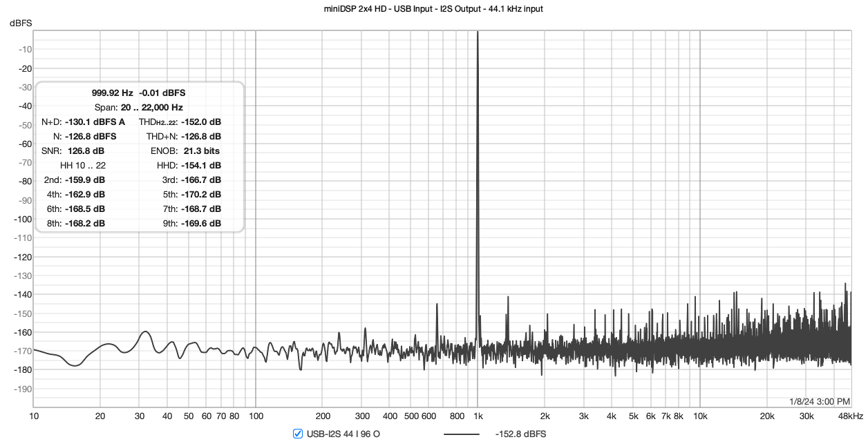Viewport: 868px width, 444px height.
Task: Click the SNR 126.8 dB value
Action: click(x=86, y=151)
